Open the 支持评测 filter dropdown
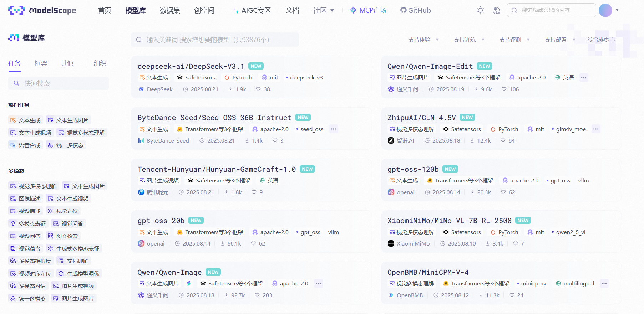644x314 pixels. (514, 40)
